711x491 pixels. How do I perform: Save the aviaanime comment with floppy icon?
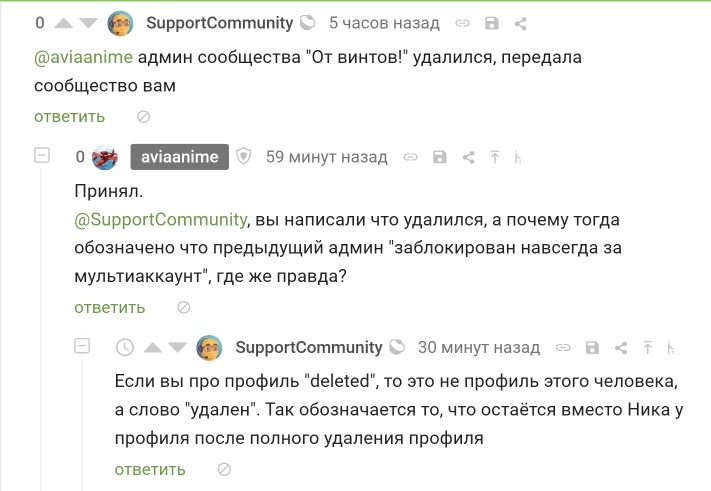(438, 157)
